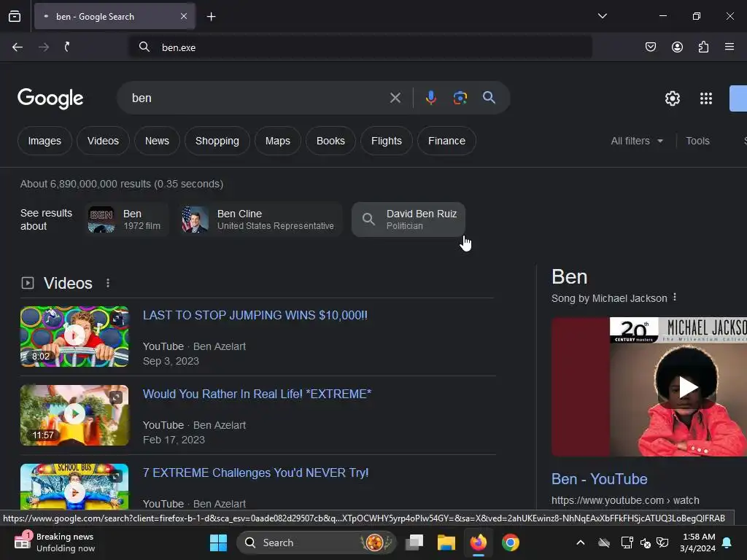The image size is (747, 560).
Task: Switch to Flights results
Action: [x=387, y=141]
